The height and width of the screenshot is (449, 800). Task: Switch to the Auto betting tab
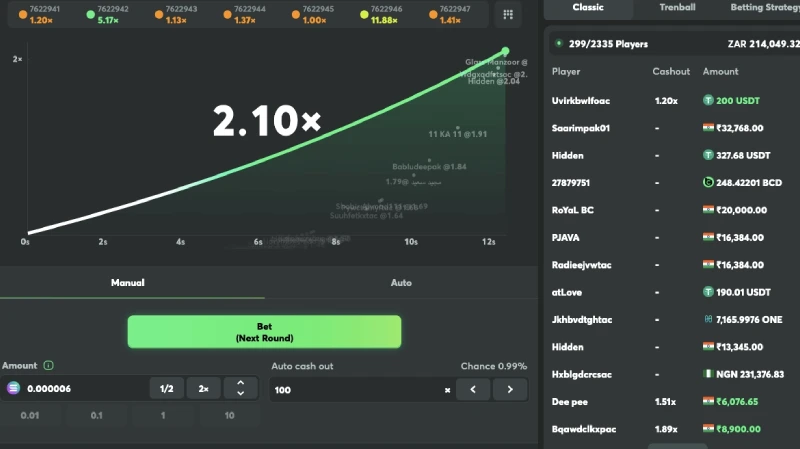coord(400,283)
